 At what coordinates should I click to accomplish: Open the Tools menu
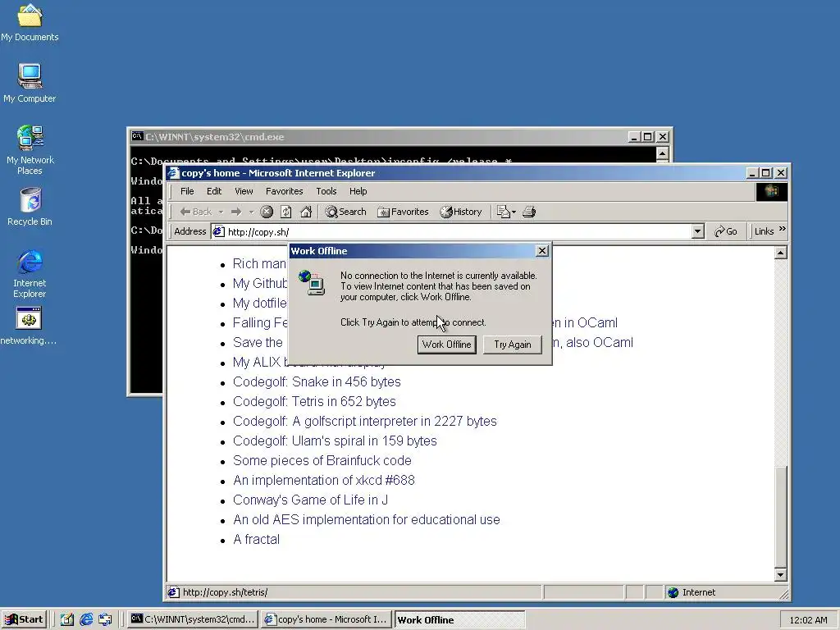326,191
